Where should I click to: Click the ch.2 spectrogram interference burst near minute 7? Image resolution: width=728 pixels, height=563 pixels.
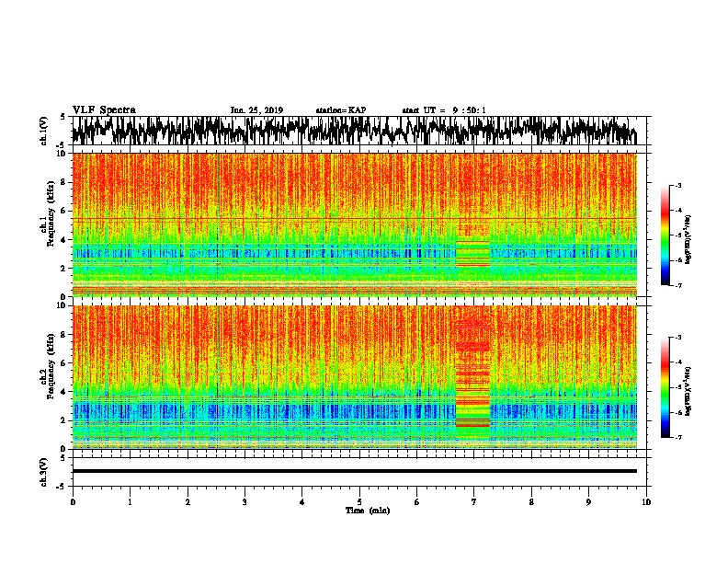click(473, 373)
